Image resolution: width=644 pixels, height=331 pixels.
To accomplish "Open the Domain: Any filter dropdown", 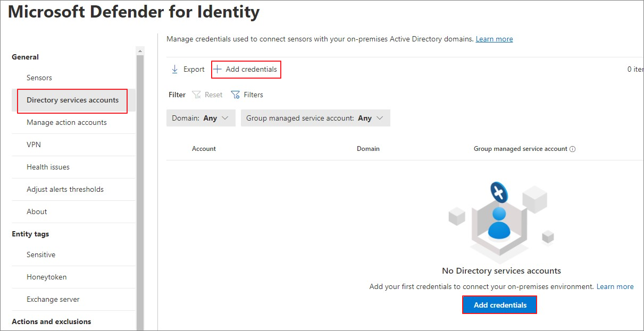I will click(200, 118).
